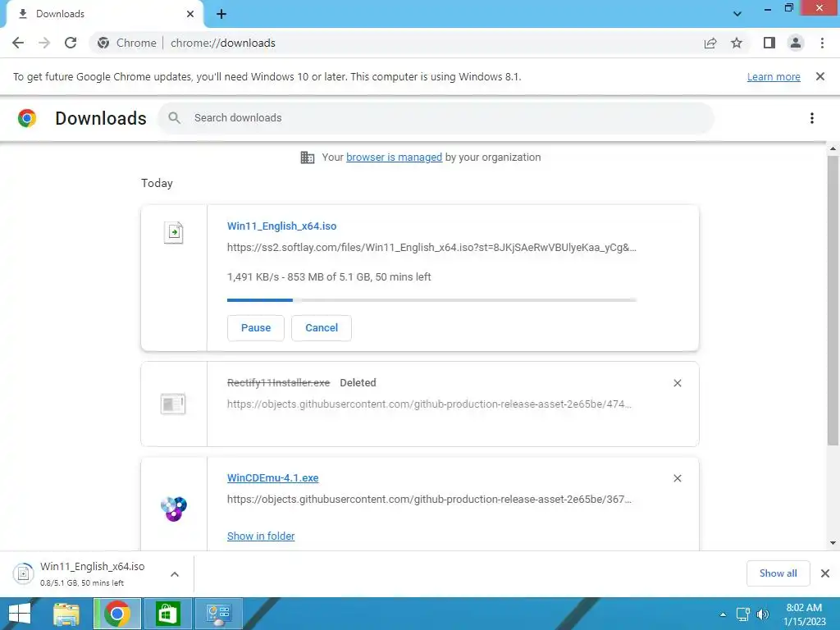840x630 pixels.
Task: Open the browser is managed link
Action: [394, 157]
